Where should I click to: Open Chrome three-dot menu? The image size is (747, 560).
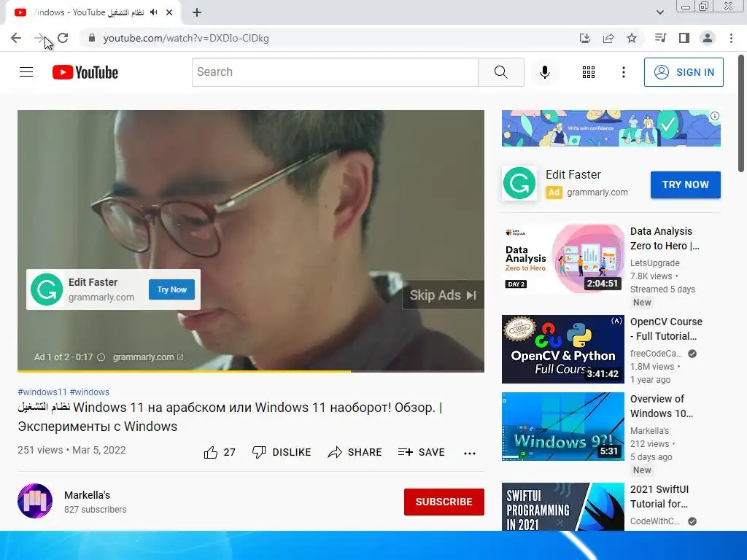point(731,38)
